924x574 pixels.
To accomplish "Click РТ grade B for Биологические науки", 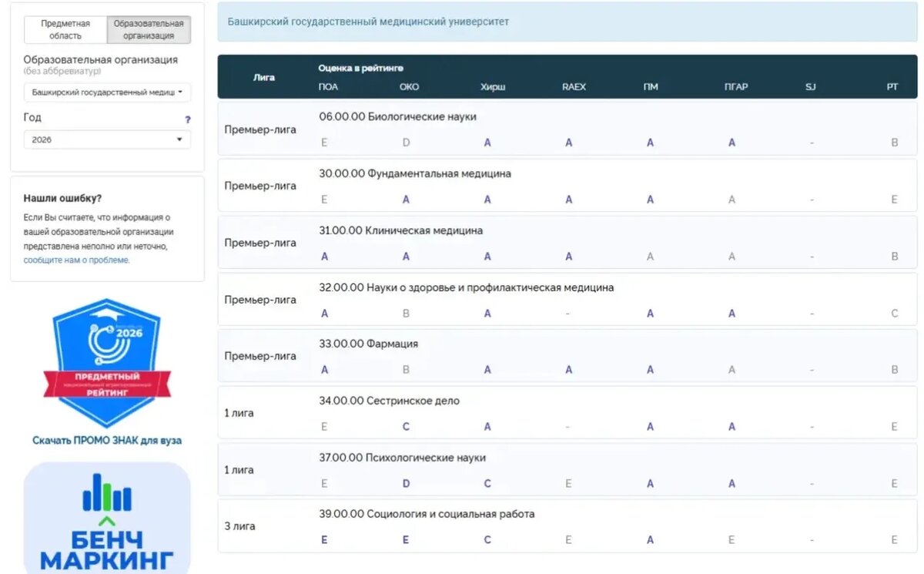I will tap(895, 143).
